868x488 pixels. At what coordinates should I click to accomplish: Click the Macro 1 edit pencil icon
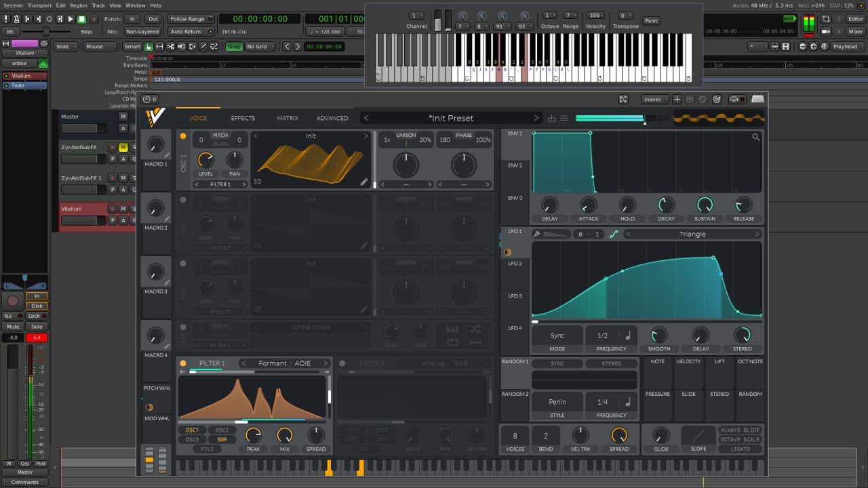167,155
